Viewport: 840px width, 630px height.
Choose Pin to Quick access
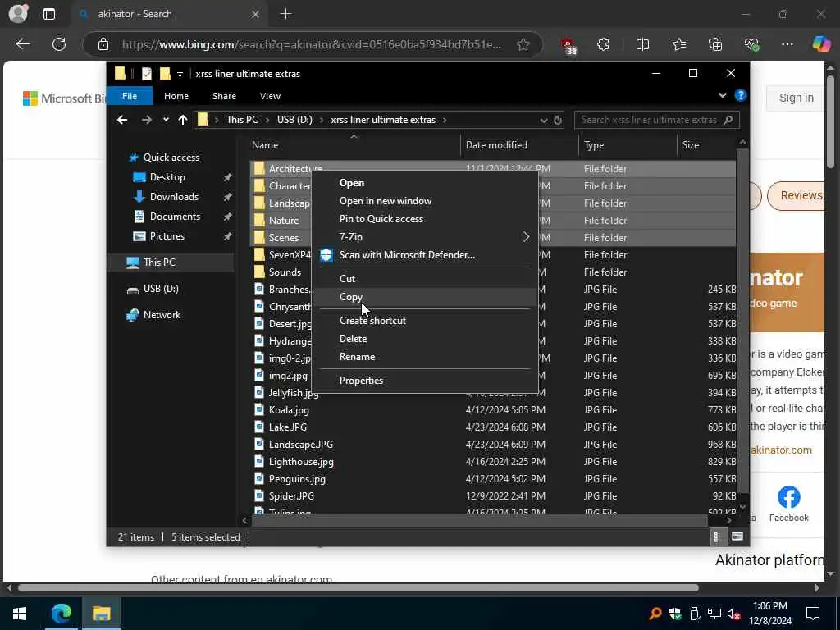(381, 218)
